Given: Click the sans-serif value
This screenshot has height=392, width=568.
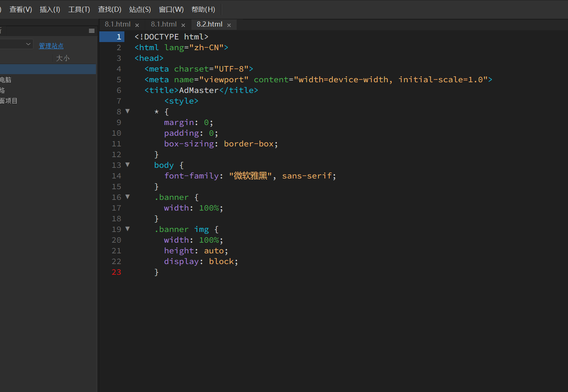Looking at the screenshot, I should [307, 176].
